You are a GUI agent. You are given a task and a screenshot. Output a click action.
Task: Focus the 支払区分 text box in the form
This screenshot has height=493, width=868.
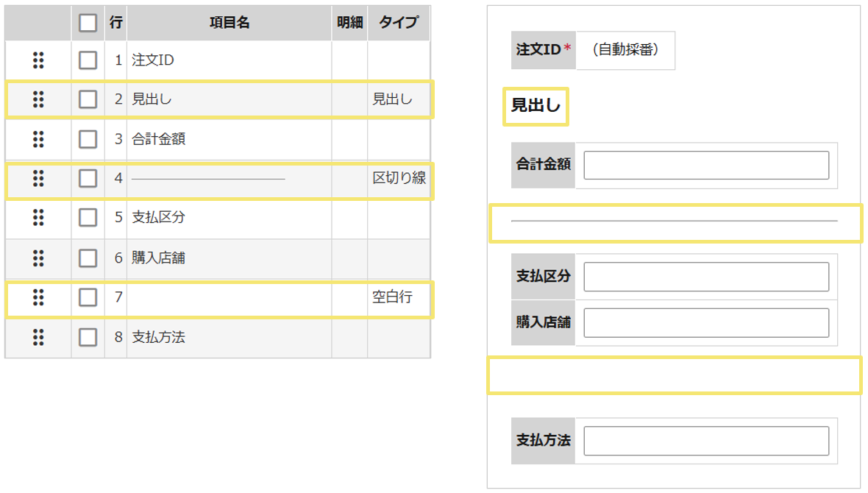pos(706,277)
